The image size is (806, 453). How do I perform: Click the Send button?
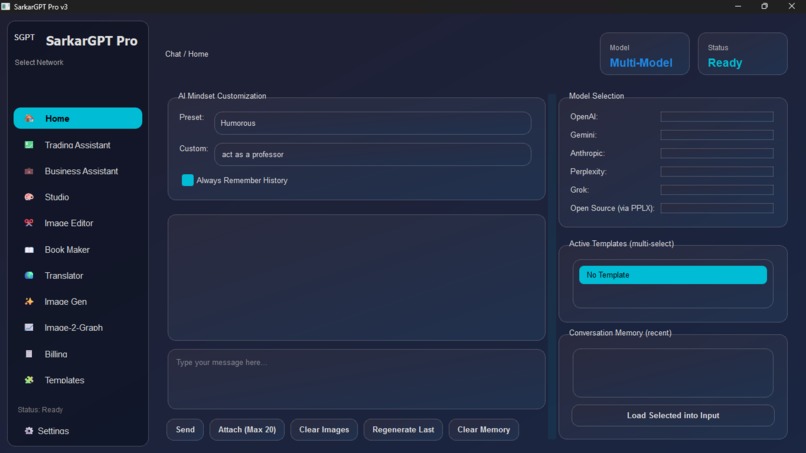point(185,429)
